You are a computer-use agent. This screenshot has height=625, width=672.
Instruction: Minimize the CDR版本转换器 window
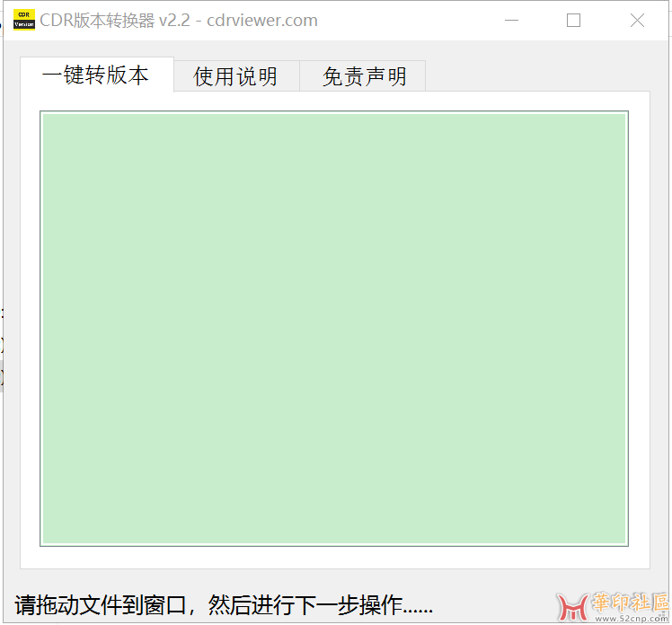[512, 21]
